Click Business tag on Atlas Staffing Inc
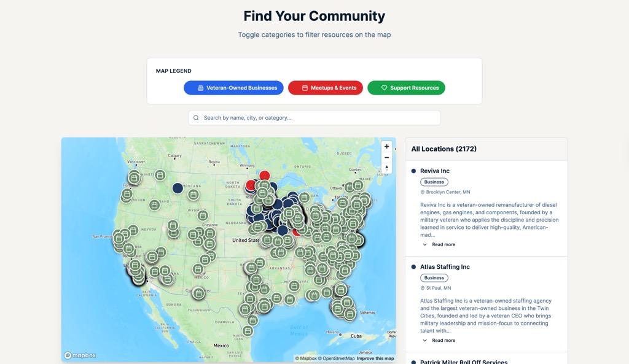Screen dimensions: 629x364 434,278
